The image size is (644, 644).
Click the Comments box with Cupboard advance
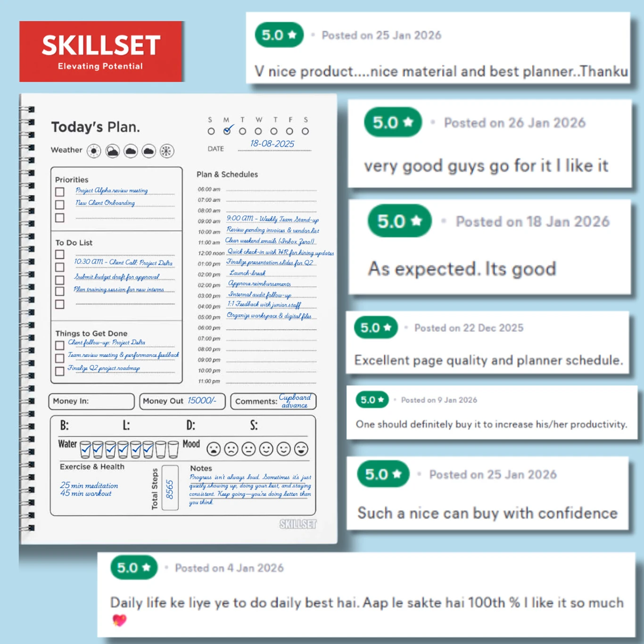point(273,401)
